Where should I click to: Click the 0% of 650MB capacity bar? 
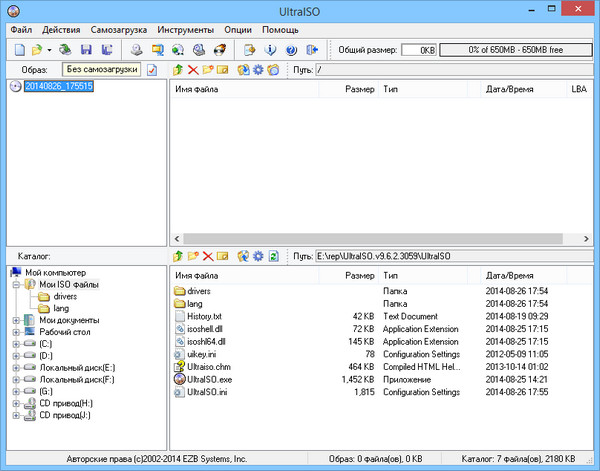coord(515,49)
